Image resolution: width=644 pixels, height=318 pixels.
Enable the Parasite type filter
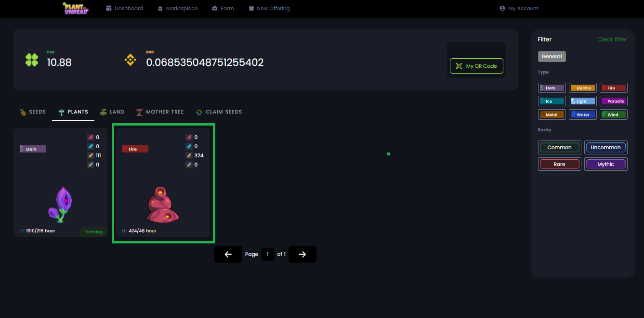click(613, 102)
